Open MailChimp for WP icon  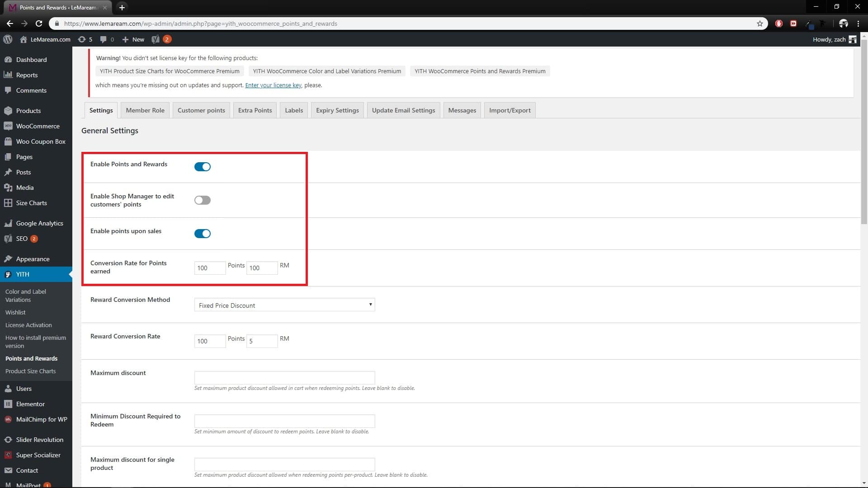coord(8,419)
